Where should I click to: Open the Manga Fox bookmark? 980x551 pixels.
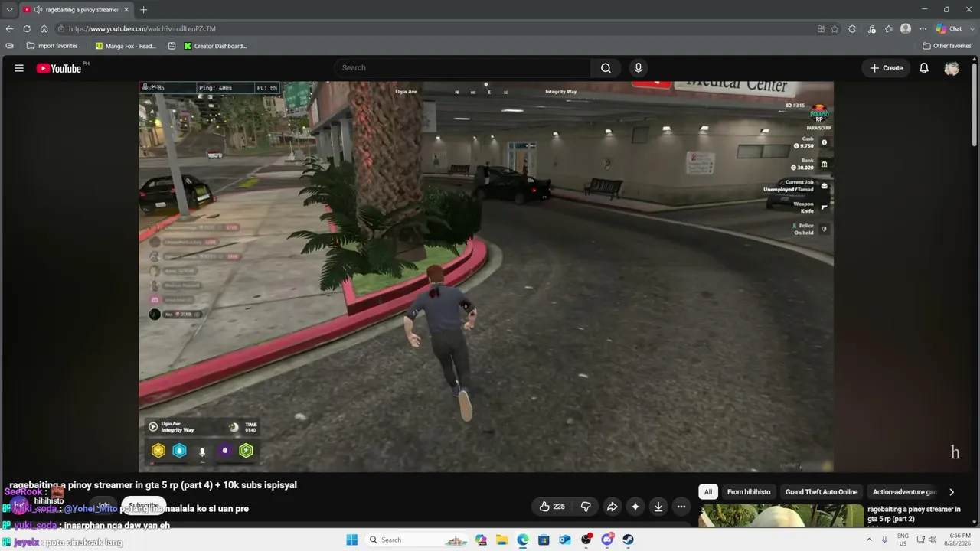(126, 46)
